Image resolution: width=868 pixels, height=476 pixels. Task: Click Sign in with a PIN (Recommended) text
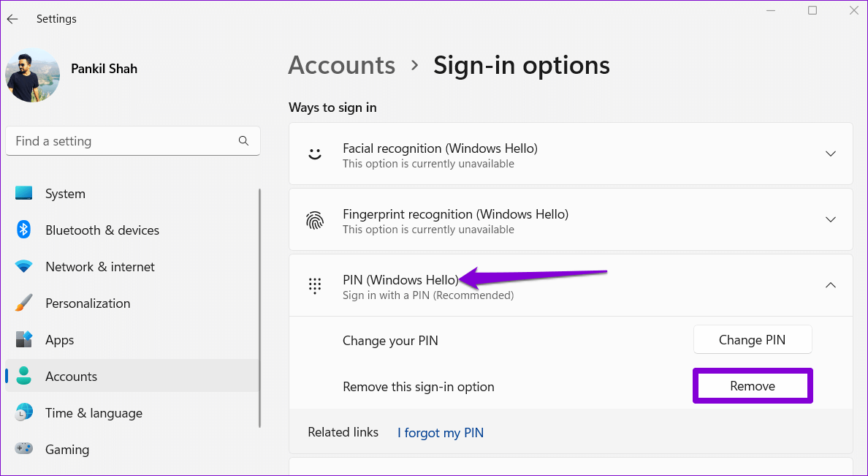pos(428,295)
